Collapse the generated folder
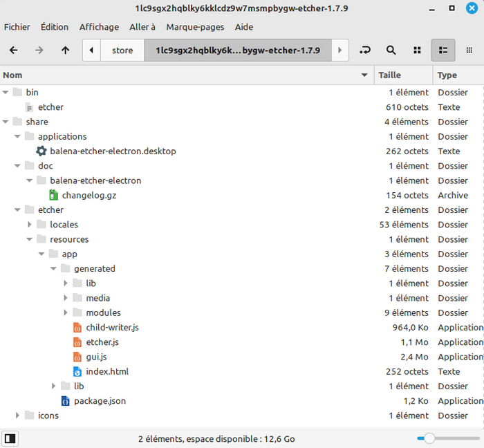 54,269
